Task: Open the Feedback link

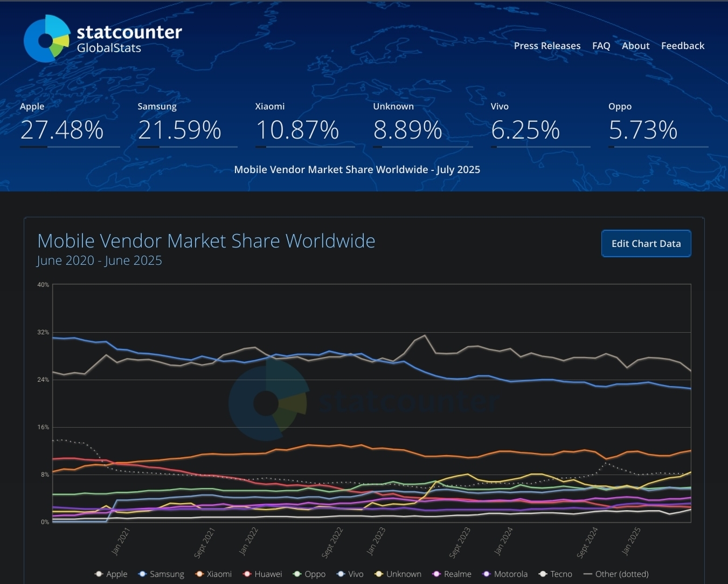Action: 682,46
